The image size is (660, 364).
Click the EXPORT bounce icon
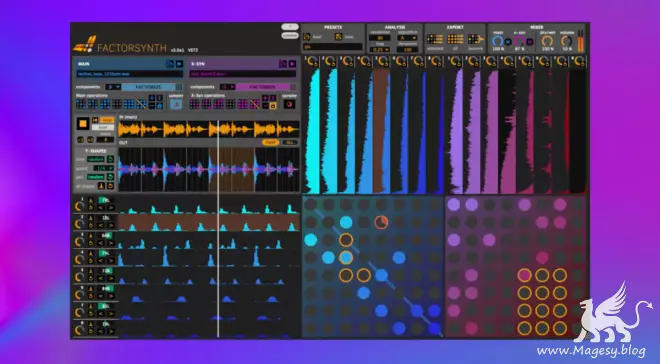tap(476, 40)
